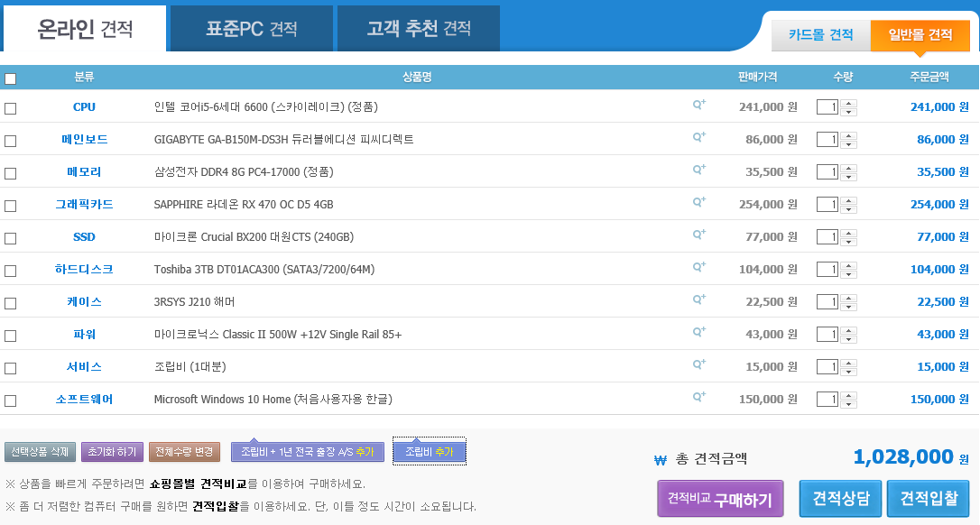Click product name Toshiba 3TB DT01ACA300
This screenshot has height=525, width=980.
tap(264, 270)
